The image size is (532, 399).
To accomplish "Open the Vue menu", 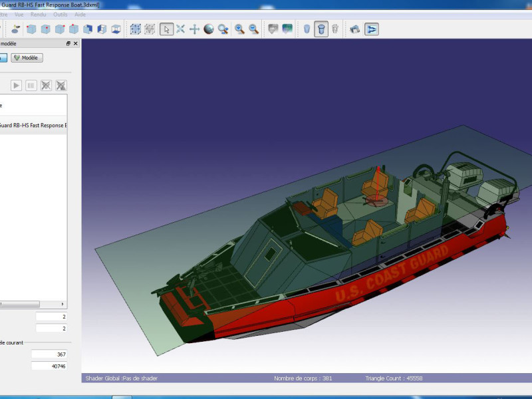I will (19, 15).
